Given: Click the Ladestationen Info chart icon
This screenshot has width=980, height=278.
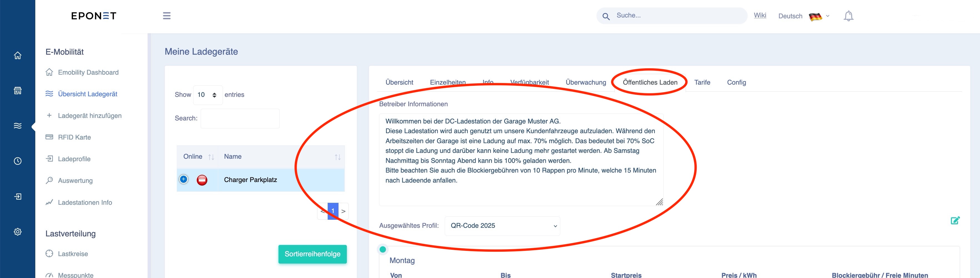Looking at the screenshot, I should [x=49, y=202].
